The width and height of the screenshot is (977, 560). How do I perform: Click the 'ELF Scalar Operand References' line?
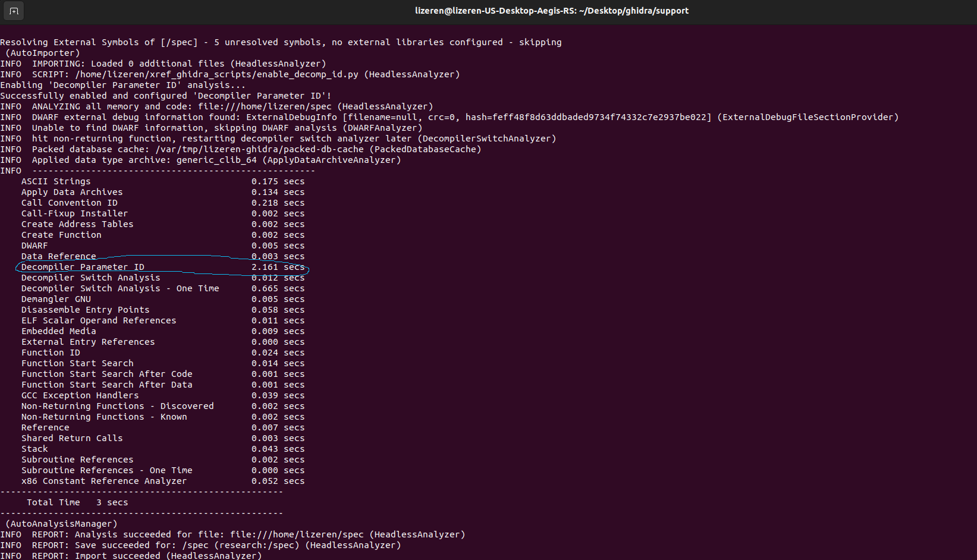pos(163,320)
